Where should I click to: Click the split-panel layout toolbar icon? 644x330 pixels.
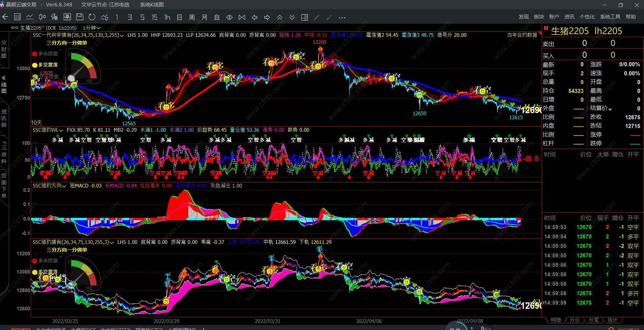[x=304, y=17]
